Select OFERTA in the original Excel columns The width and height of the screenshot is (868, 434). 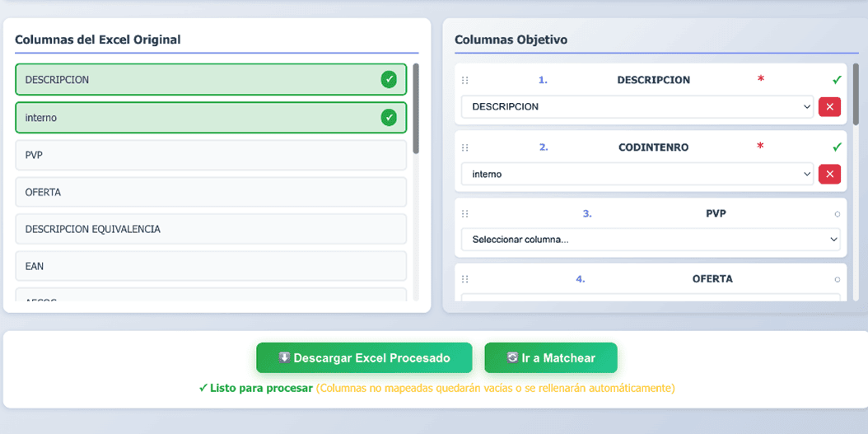[x=211, y=192]
